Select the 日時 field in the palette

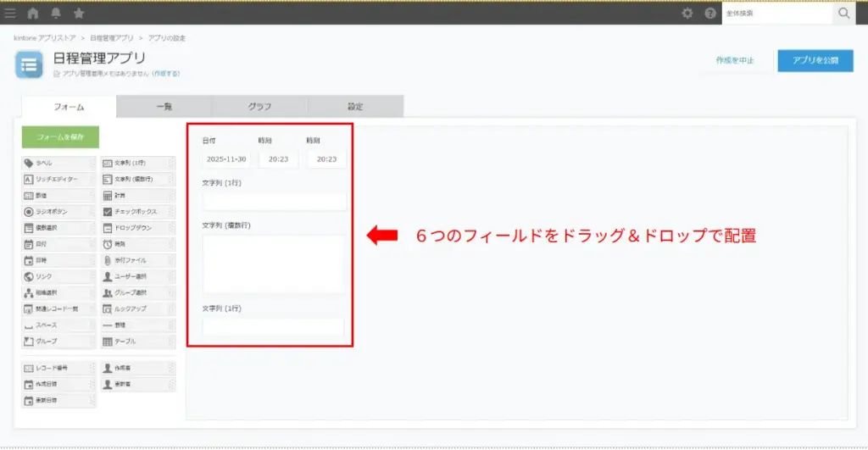pyautogui.click(x=58, y=260)
